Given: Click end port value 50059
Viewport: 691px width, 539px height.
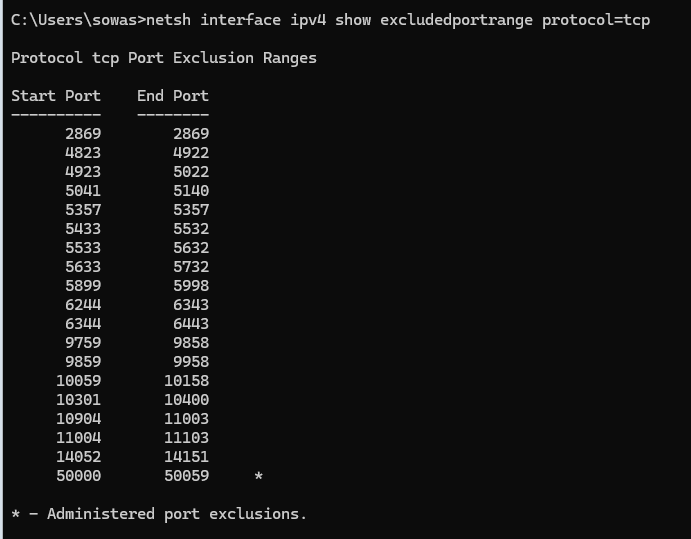Looking at the screenshot, I should click(187, 476).
